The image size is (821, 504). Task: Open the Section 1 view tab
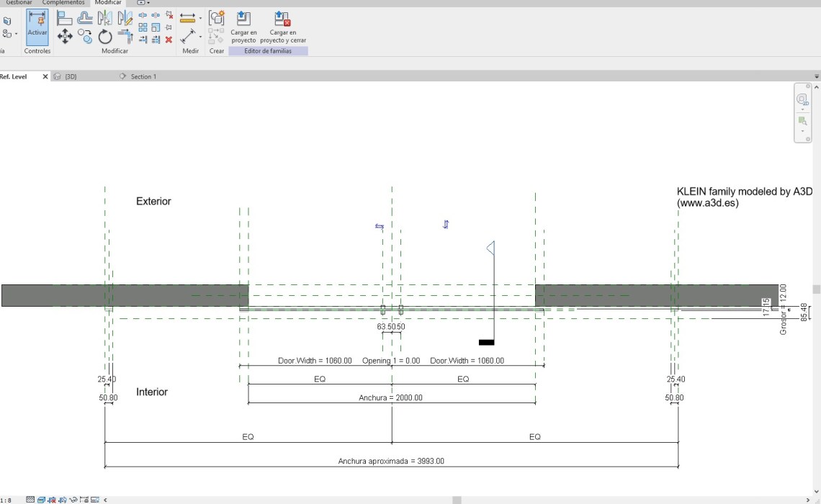click(x=143, y=76)
